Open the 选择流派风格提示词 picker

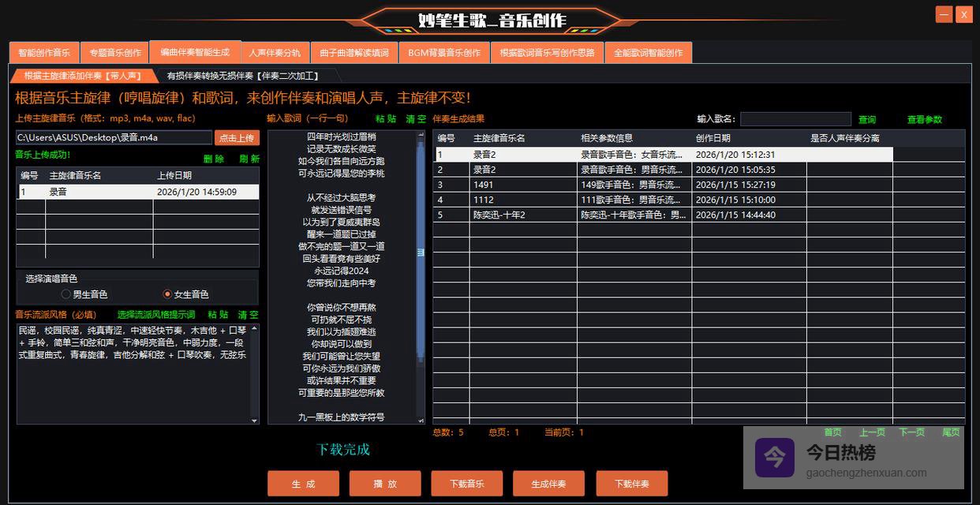click(156, 314)
